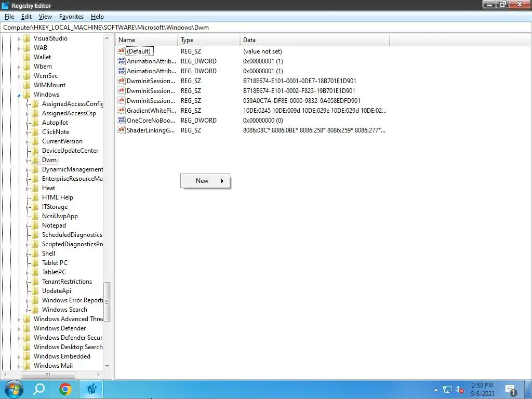This screenshot has width=532, height=399.
Task: Sort values by Name column header
Action: tap(147, 39)
